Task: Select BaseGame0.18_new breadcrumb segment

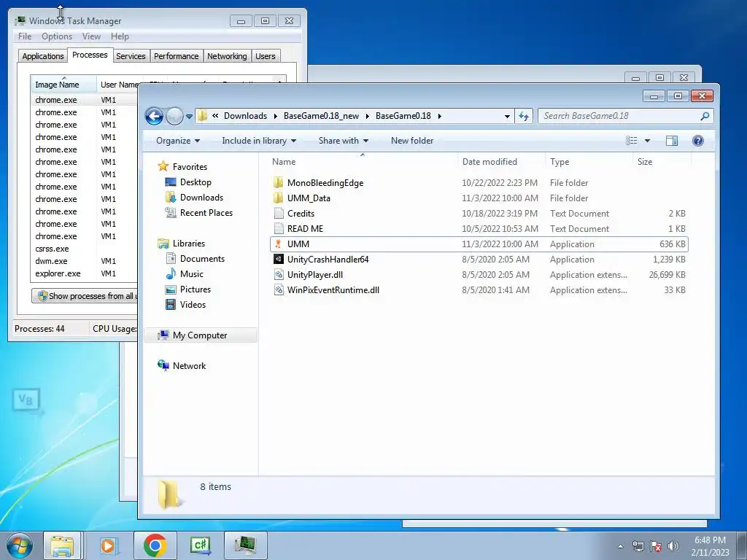Action: (x=321, y=116)
